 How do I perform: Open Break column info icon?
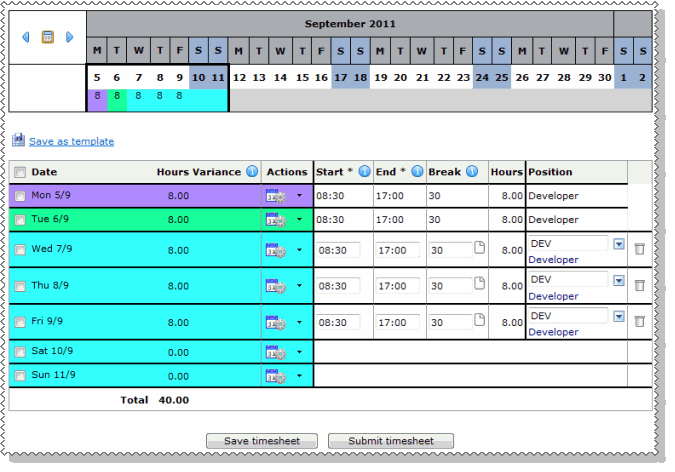[x=472, y=171]
